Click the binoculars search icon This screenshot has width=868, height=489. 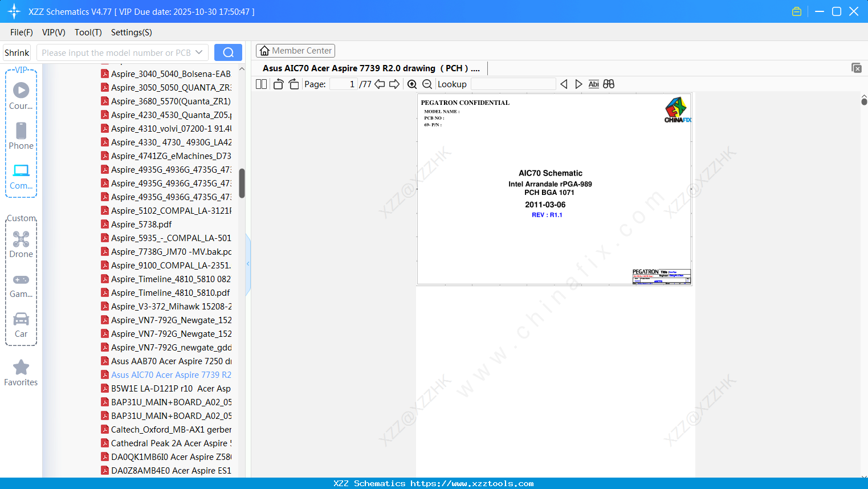(x=609, y=84)
